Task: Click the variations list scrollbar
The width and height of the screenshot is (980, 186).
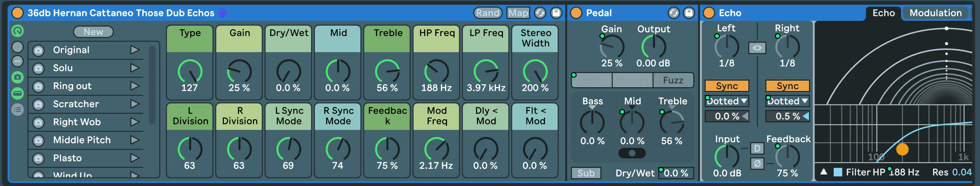Action: pos(152,84)
